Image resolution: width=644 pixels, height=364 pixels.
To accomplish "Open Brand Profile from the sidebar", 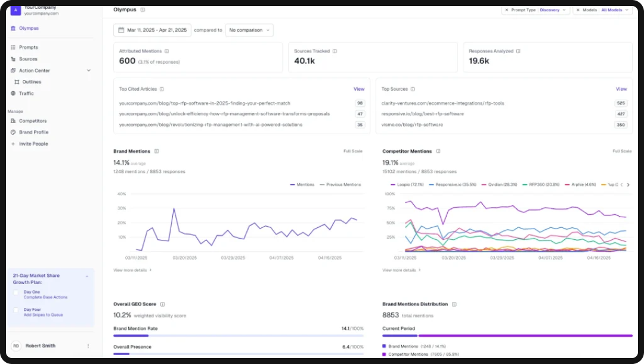I will [x=12, y=132].
